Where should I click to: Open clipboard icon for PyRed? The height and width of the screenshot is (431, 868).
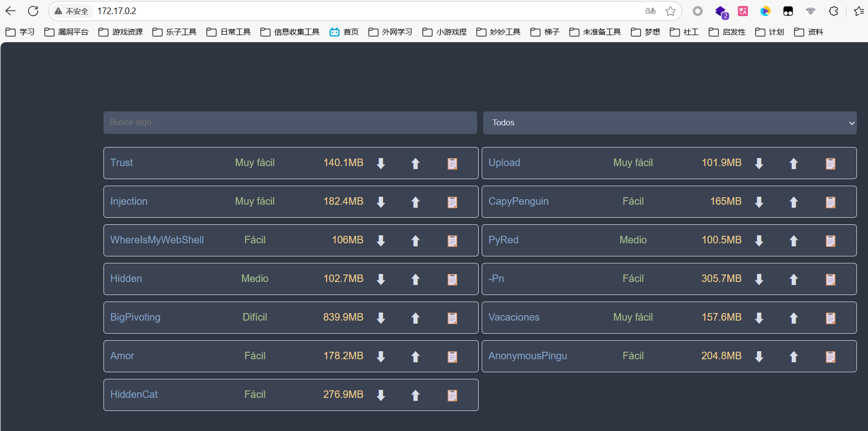[831, 241]
